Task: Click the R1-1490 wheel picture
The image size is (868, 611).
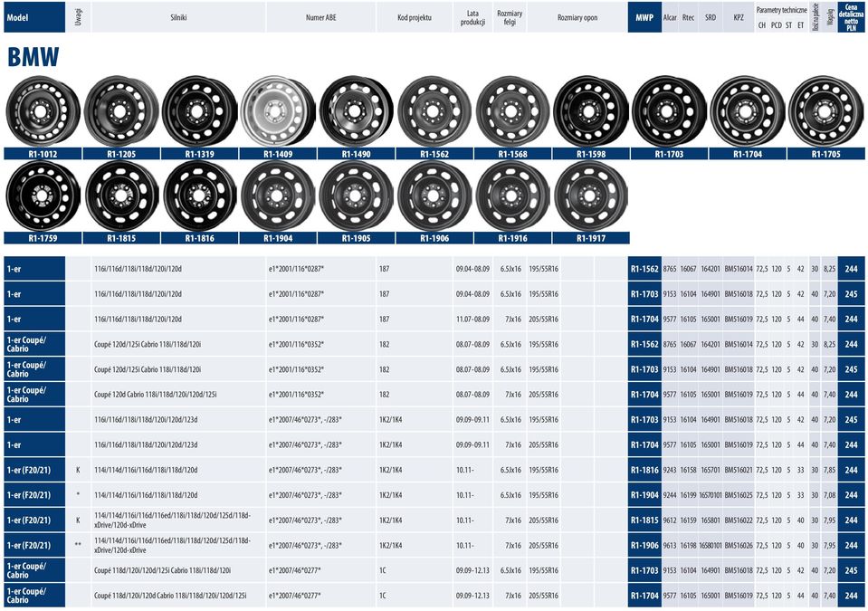Action: 356,110
